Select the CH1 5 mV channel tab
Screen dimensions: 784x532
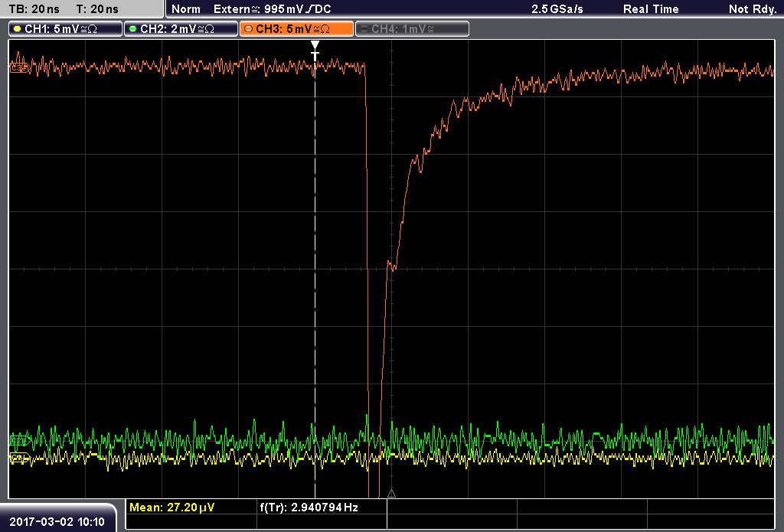point(66,29)
